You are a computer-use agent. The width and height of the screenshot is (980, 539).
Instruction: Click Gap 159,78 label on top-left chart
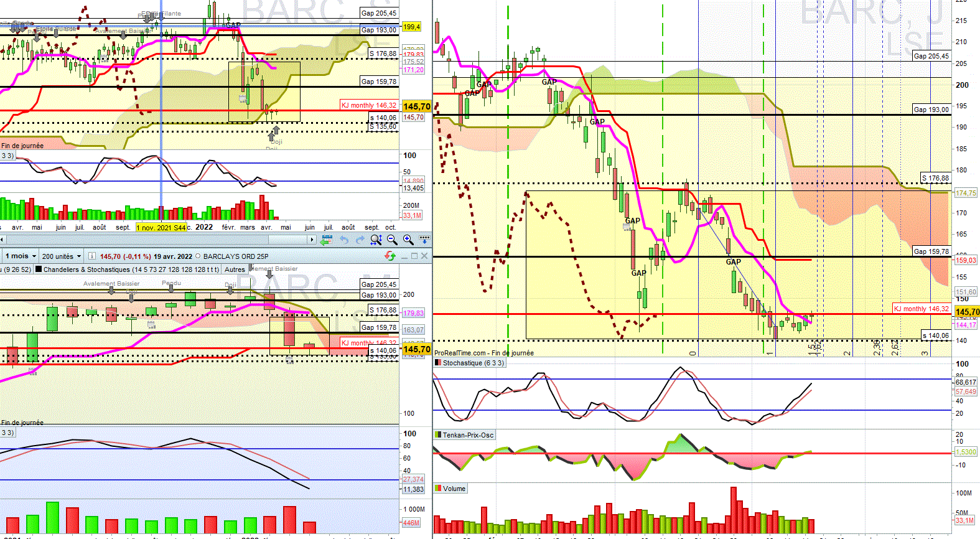click(379, 82)
